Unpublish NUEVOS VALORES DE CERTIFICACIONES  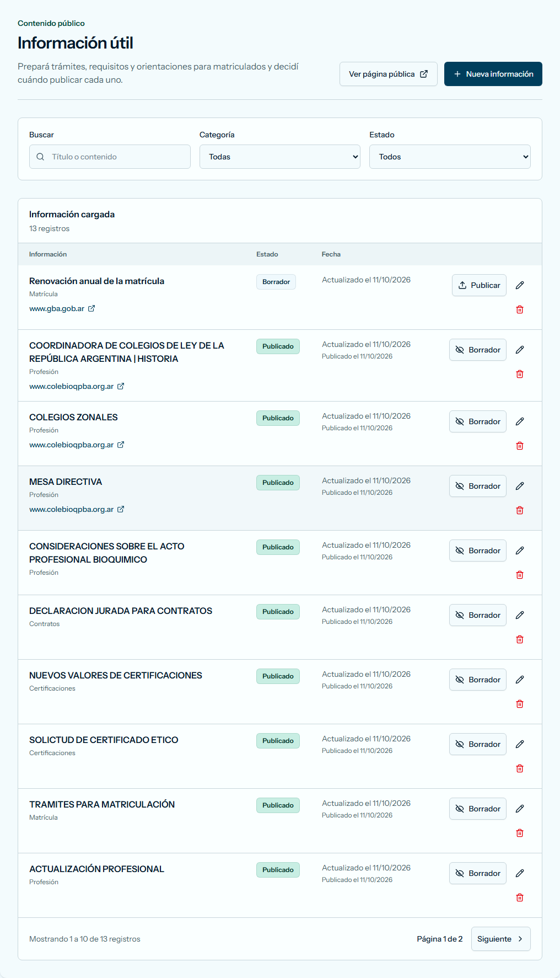(478, 680)
